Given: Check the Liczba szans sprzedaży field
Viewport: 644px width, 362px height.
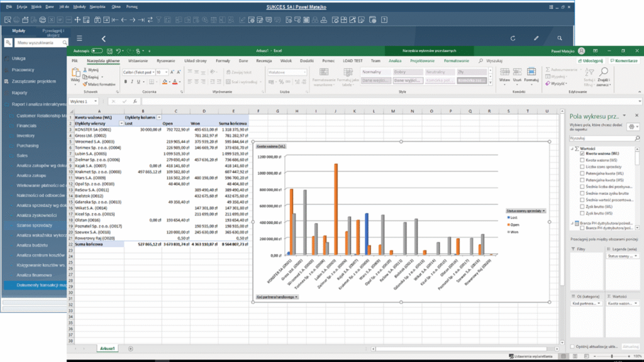Looking at the screenshot, I should pos(582,167).
